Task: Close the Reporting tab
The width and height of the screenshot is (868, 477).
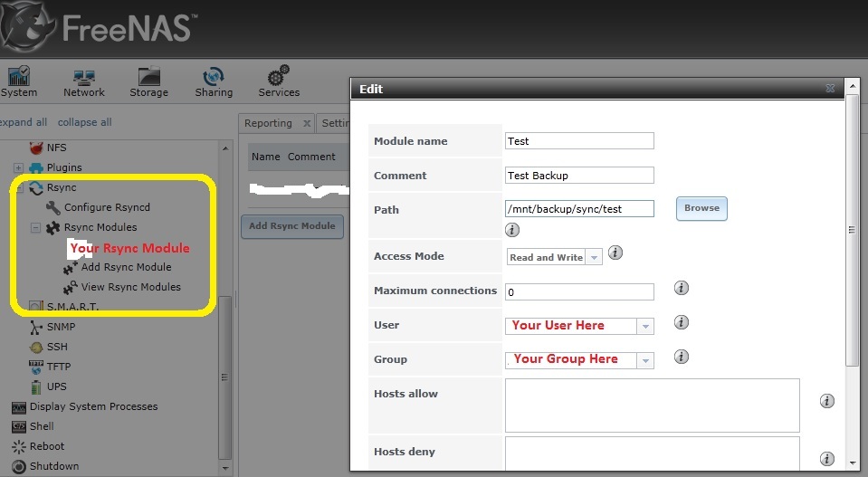Action: click(307, 123)
